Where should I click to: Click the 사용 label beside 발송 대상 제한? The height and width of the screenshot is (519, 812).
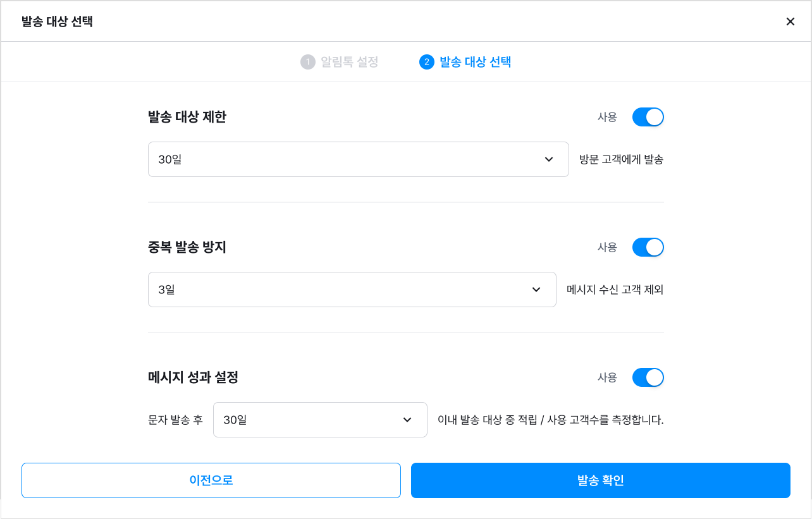pos(607,117)
